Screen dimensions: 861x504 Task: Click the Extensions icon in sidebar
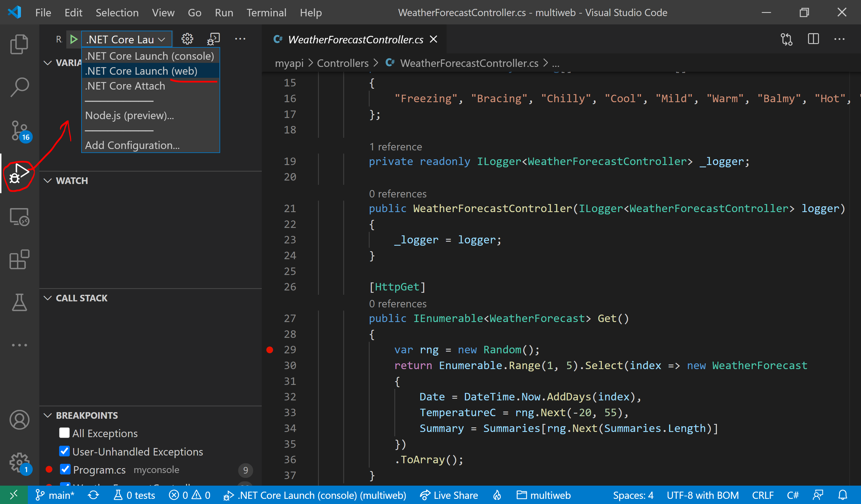pos(19,260)
